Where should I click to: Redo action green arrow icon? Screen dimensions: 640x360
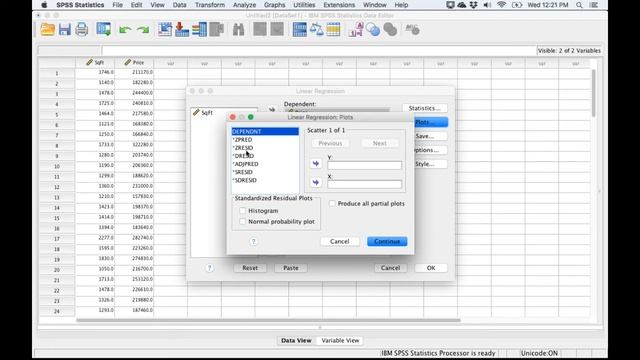(x=143, y=30)
